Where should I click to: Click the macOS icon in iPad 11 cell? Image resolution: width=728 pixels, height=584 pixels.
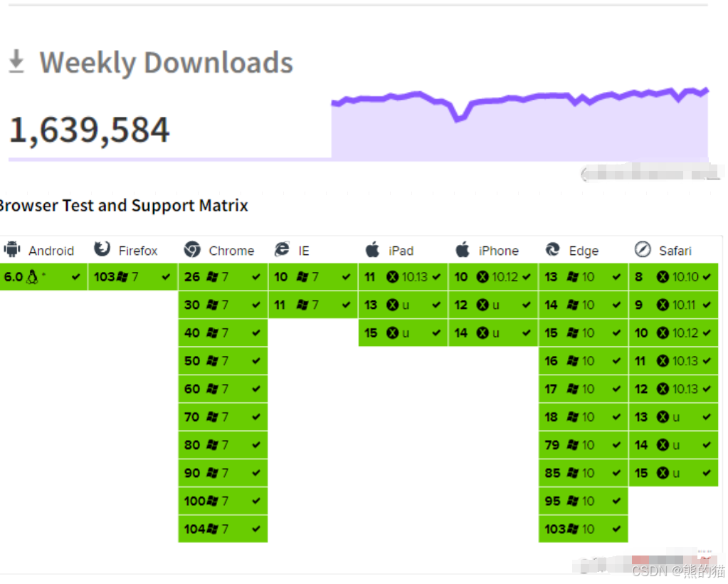(393, 277)
